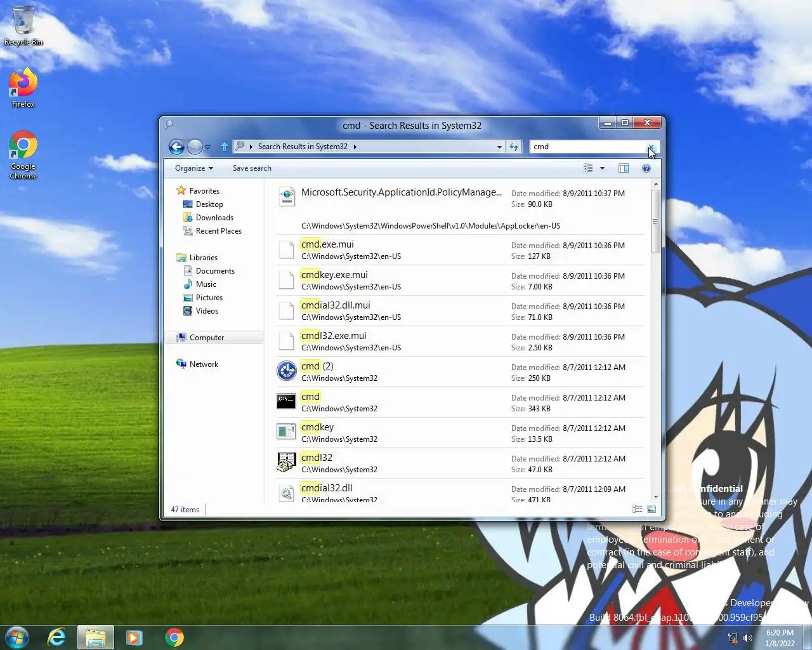Select the cmdial32.dll.mui file result

tap(460, 311)
